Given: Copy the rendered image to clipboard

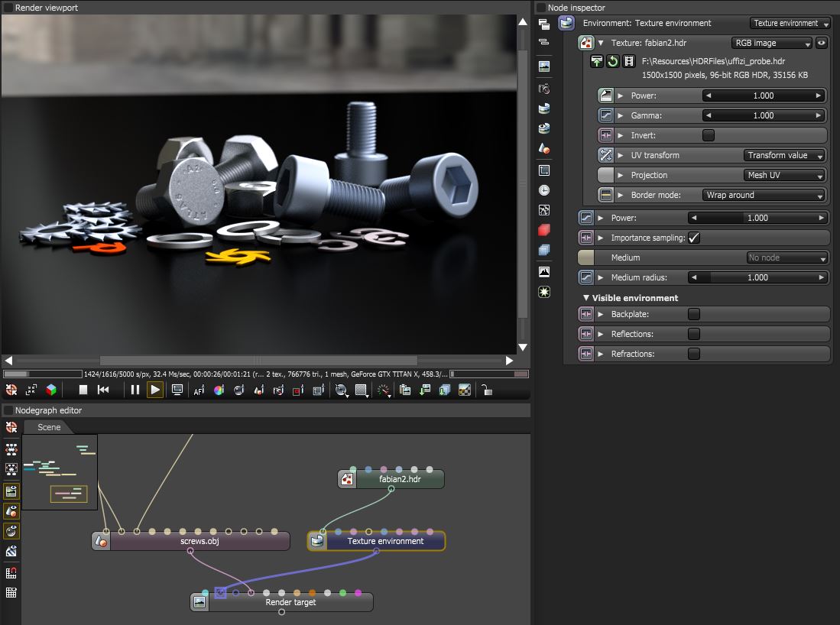Looking at the screenshot, I should [x=404, y=390].
